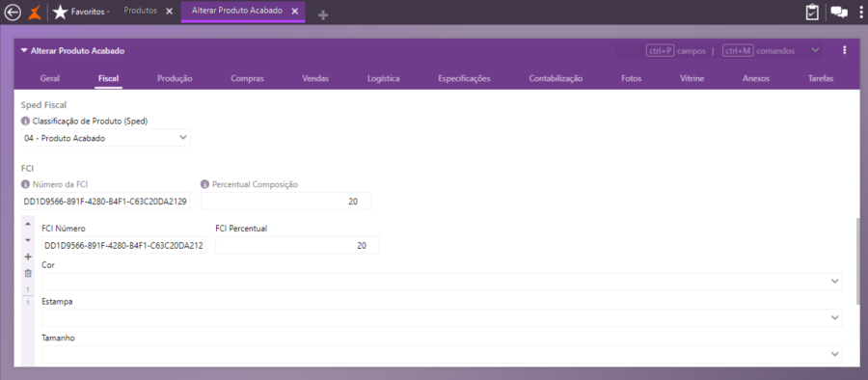Delete FCI row with trash icon
The image size is (868, 380).
[x=28, y=273]
